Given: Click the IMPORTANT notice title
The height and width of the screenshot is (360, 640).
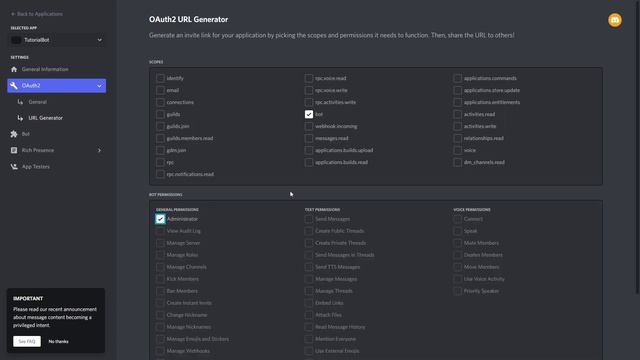Looking at the screenshot, I should click(28, 298).
